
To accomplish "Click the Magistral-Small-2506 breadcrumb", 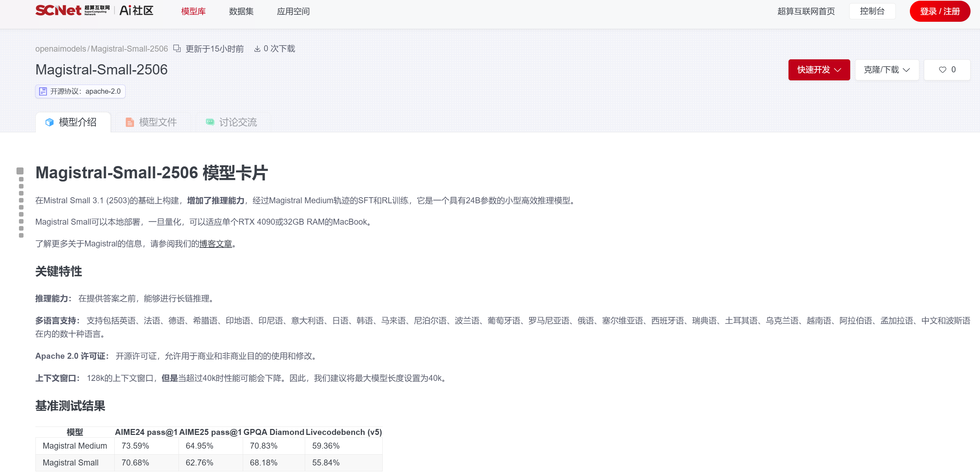I will pos(129,49).
